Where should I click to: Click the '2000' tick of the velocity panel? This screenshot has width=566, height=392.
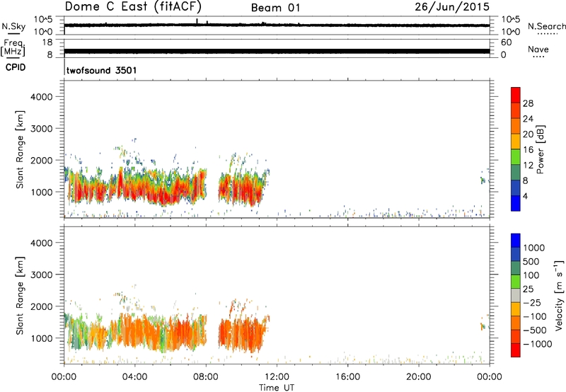point(42,306)
